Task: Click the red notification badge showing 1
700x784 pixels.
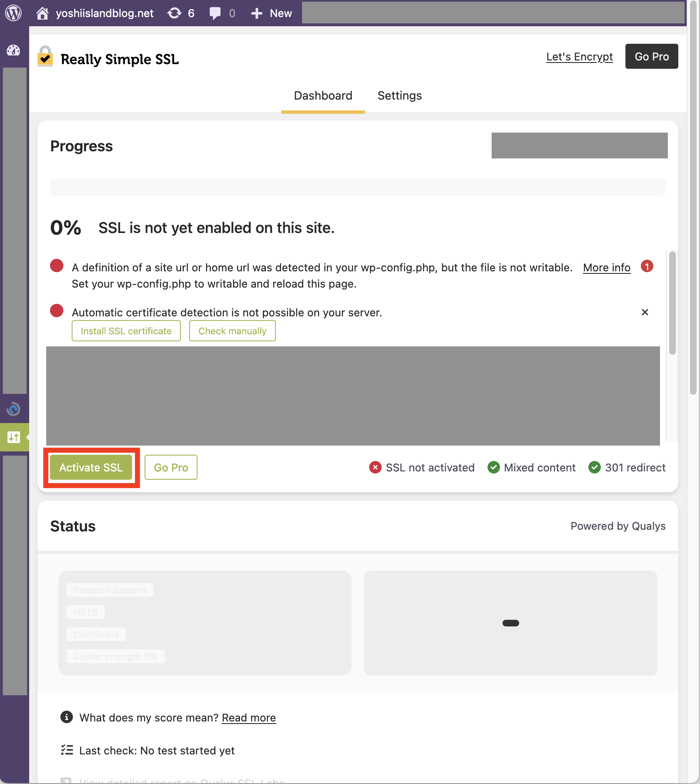Action: (x=647, y=266)
